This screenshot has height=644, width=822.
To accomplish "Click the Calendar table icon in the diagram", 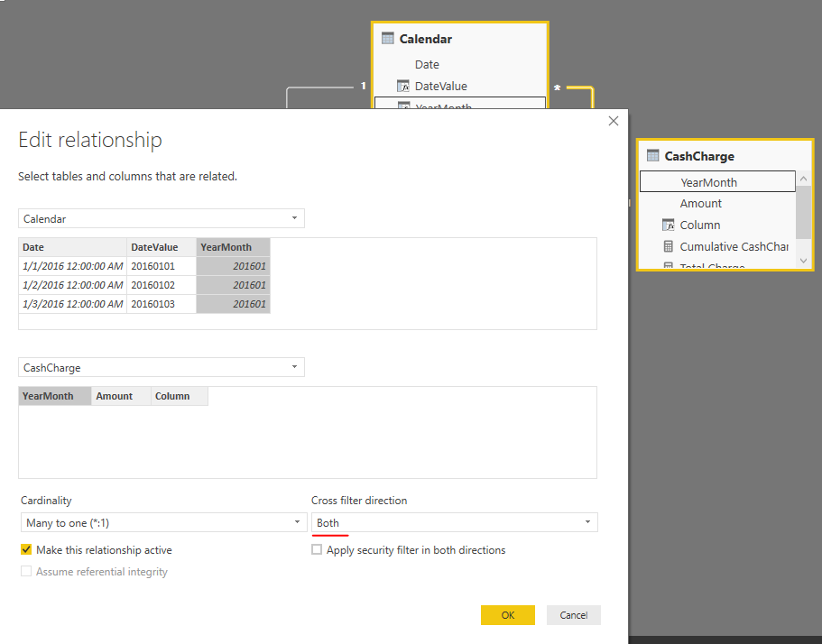I will 387,38.
